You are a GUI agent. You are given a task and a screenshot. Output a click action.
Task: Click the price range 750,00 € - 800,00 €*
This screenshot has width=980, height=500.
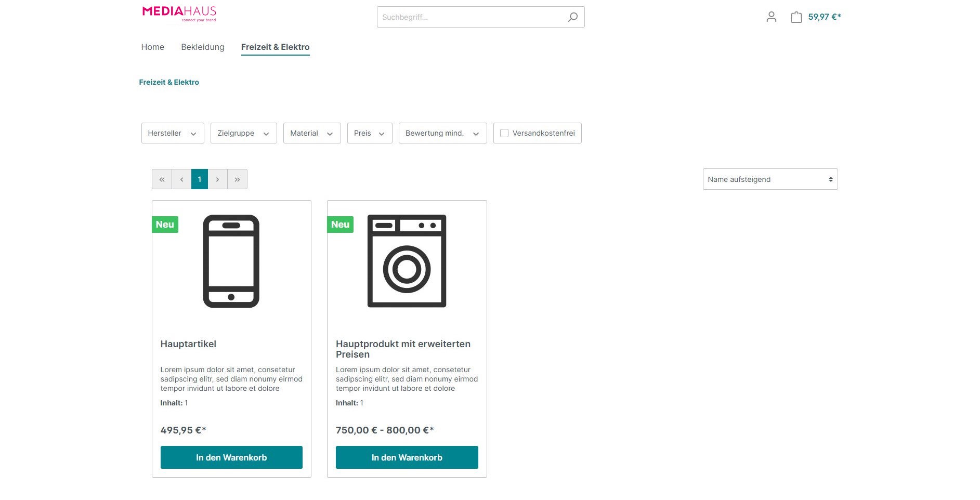(385, 430)
